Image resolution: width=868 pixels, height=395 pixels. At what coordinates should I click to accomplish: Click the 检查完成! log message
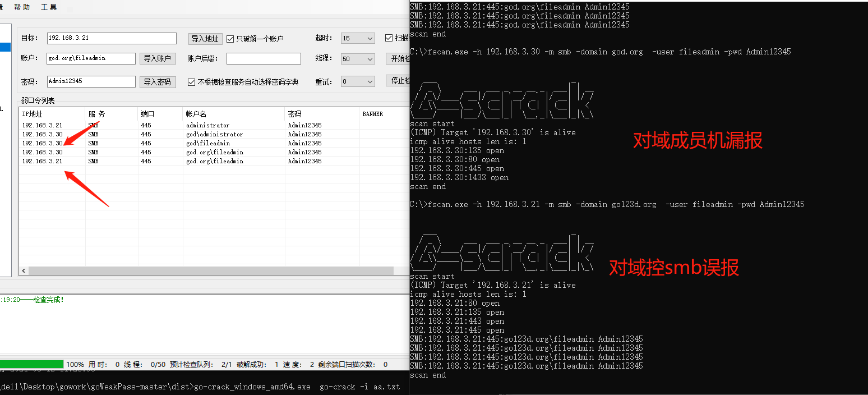point(48,300)
